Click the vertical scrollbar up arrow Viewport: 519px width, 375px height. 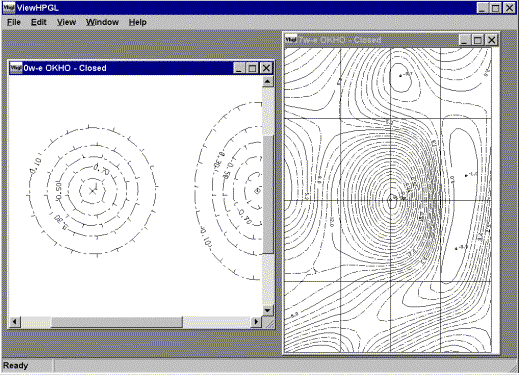268,81
